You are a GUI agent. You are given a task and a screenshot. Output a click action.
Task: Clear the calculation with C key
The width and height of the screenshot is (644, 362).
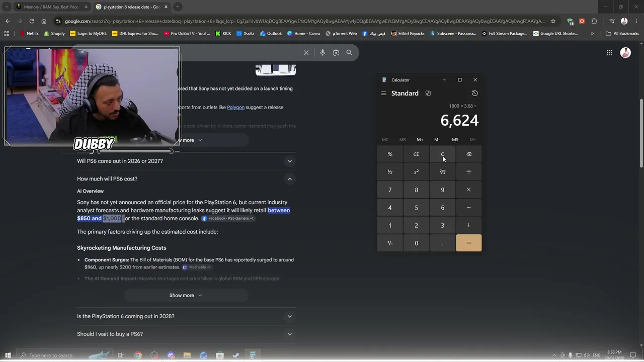pyautogui.click(x=443, y=154)
